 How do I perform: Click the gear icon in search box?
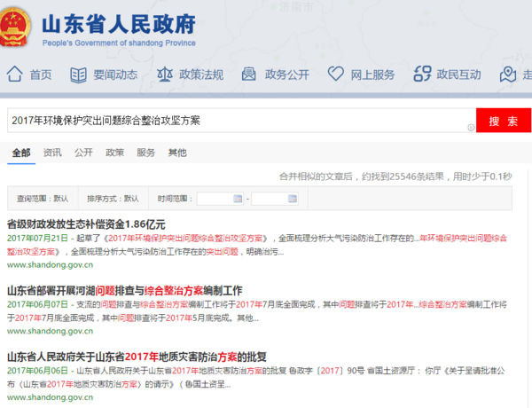(471, 128)
